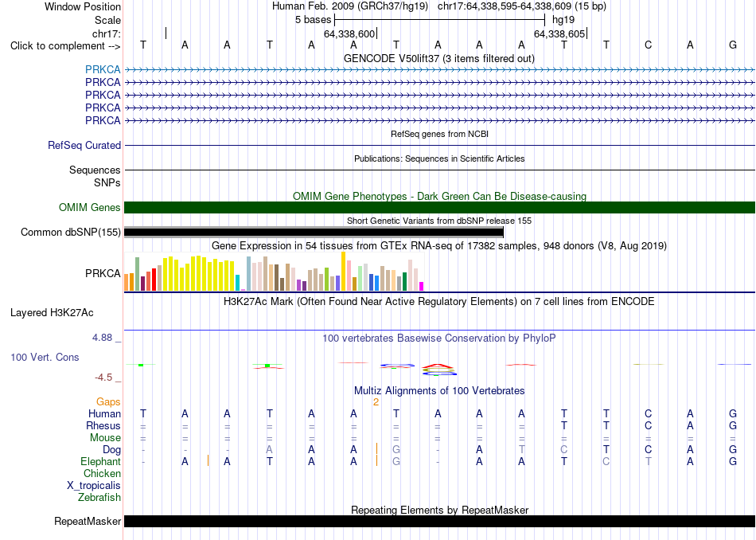Open 'Repeating Elements by RepeatMasker' title
The height and width of the screenshot is (540, 756).
440,510
